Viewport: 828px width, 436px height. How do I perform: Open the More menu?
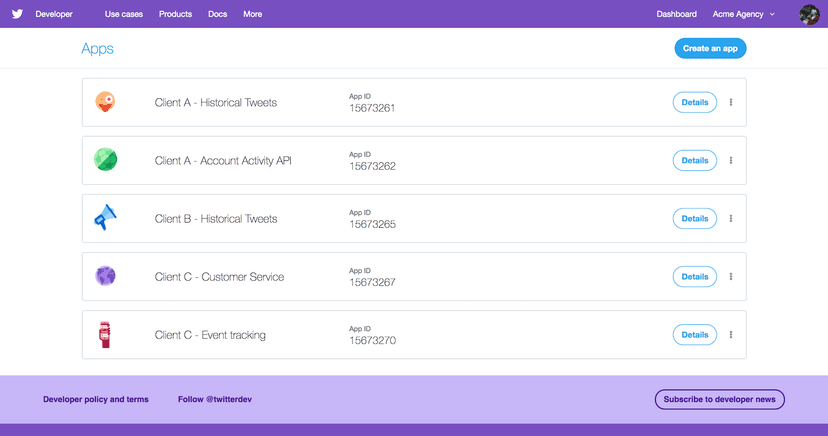252,14
